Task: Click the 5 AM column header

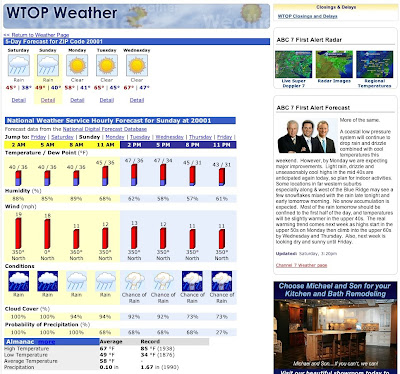Action: pos(47,145)
